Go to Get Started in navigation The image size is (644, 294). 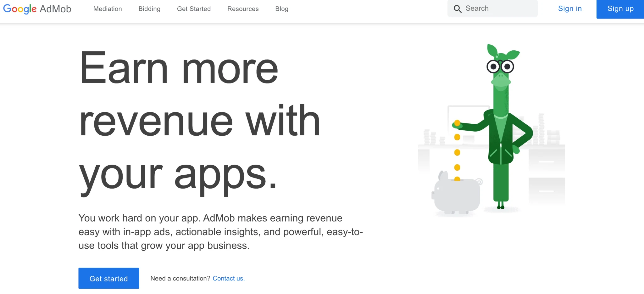click(194, 9)
